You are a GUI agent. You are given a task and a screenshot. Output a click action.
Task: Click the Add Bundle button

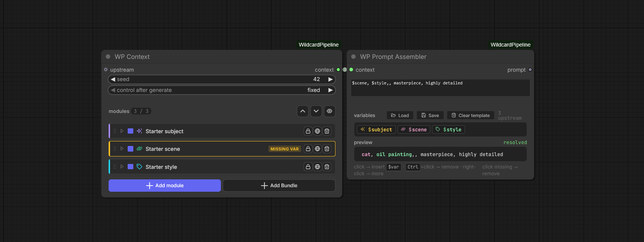pyautogui.click(x=279, y=185)
